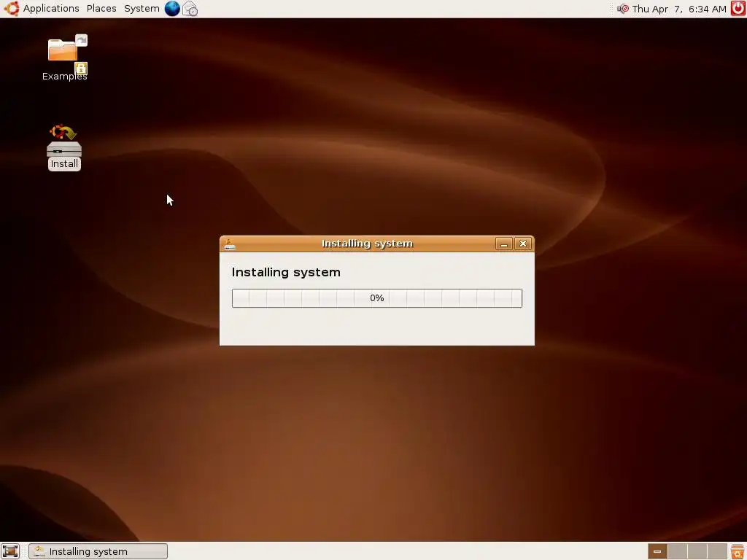Open the Places menu
Viewport: 747px width, 560px height.
pos(101,9)
